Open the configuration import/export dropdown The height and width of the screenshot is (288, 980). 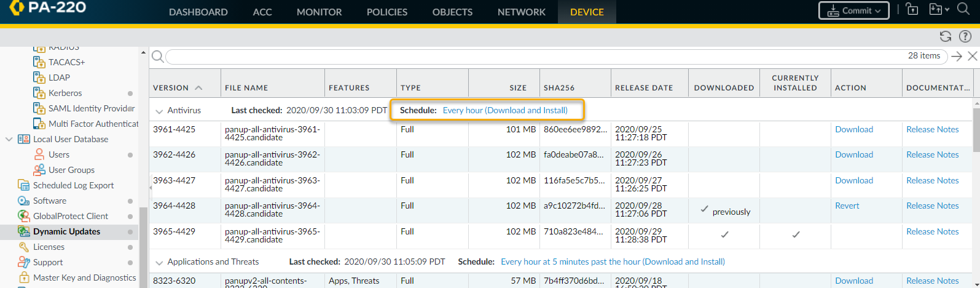(x=939, y=10)
